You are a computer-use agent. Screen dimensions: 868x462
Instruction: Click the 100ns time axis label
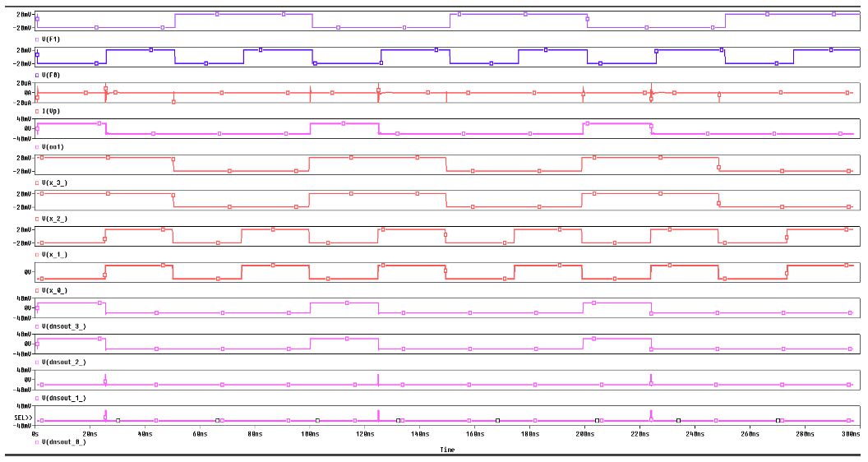click(309, 434)
